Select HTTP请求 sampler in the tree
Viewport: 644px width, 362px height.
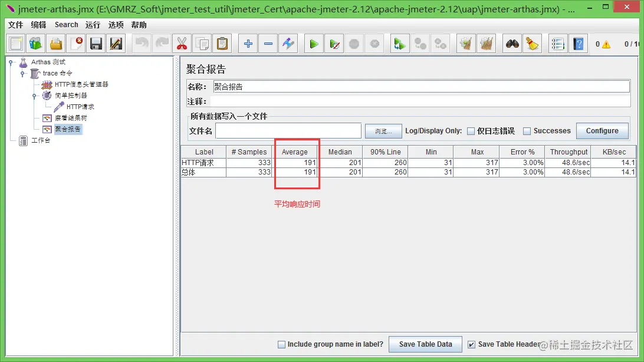[x=80, y=107]
